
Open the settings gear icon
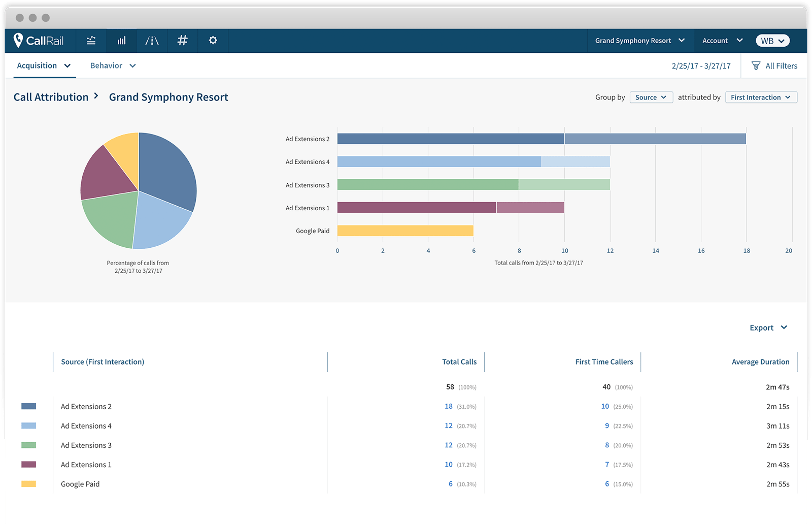(213, 41)
